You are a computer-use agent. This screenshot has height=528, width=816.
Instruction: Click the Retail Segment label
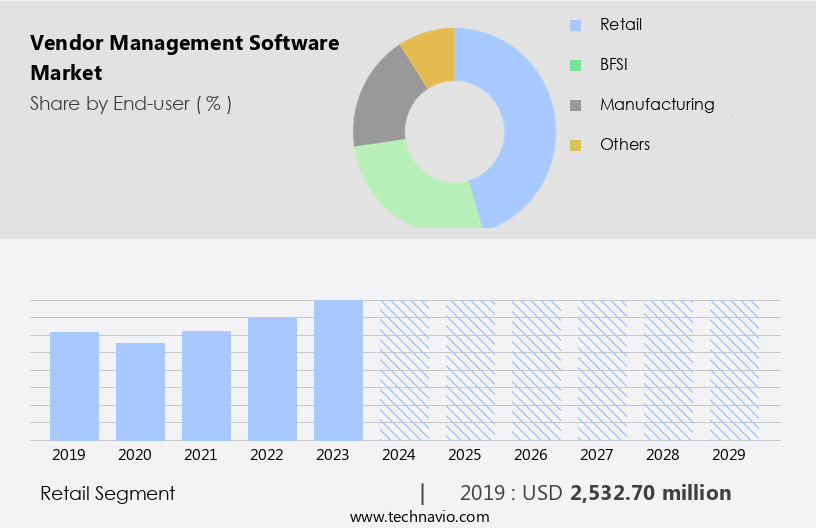click(x=107, y=493)
